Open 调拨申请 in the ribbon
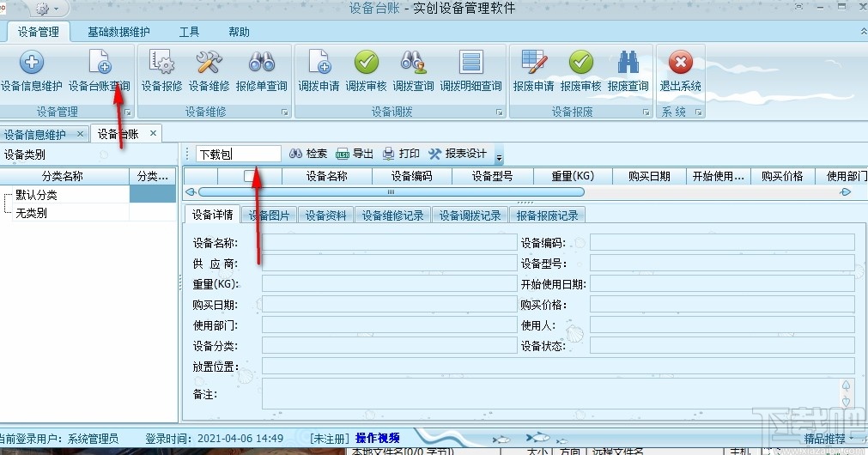The height and width of the screenshot is (455, 868). pos(319,71)
